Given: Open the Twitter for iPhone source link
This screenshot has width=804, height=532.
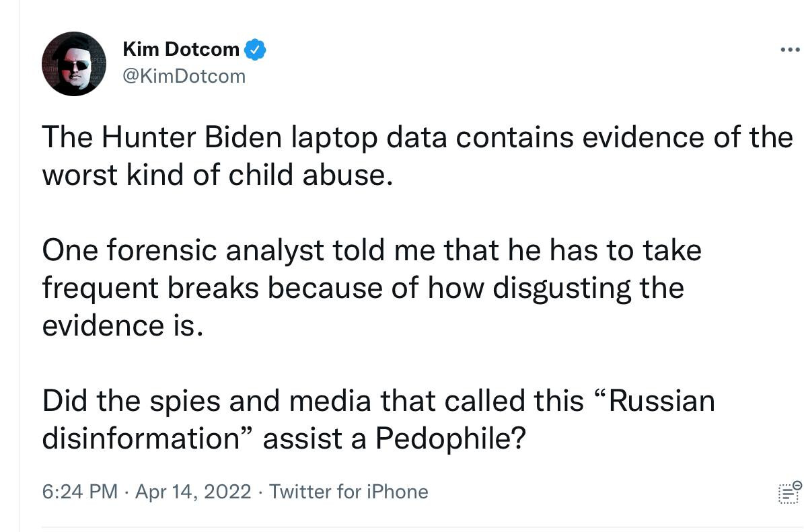Looking at the screenshot, I should [349, 492].
